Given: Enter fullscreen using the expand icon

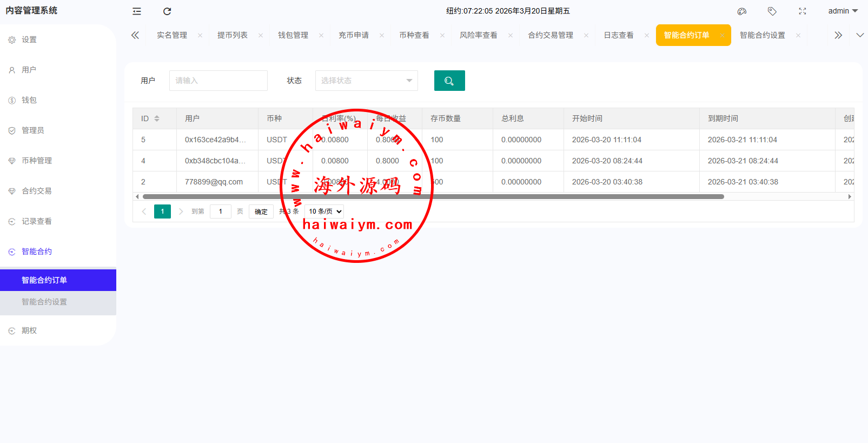Looking at the screenshot, I should [803, 11].
